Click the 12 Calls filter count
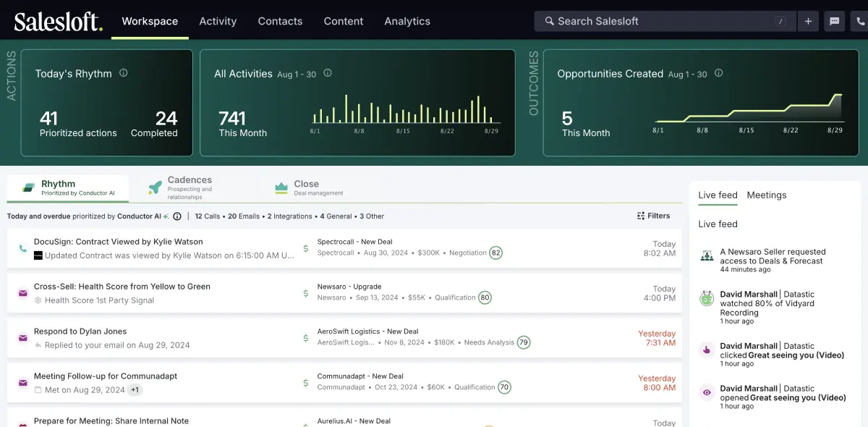The width and height of the screenshot is (868, 427). pyautogui.click(x=208, y=216)
